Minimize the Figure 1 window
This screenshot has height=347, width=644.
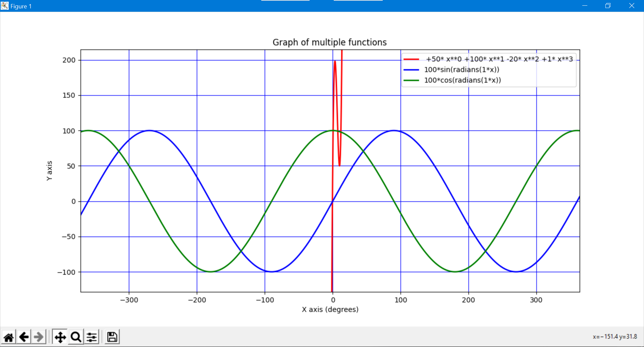pyautogui.click(x=585, y=6)
